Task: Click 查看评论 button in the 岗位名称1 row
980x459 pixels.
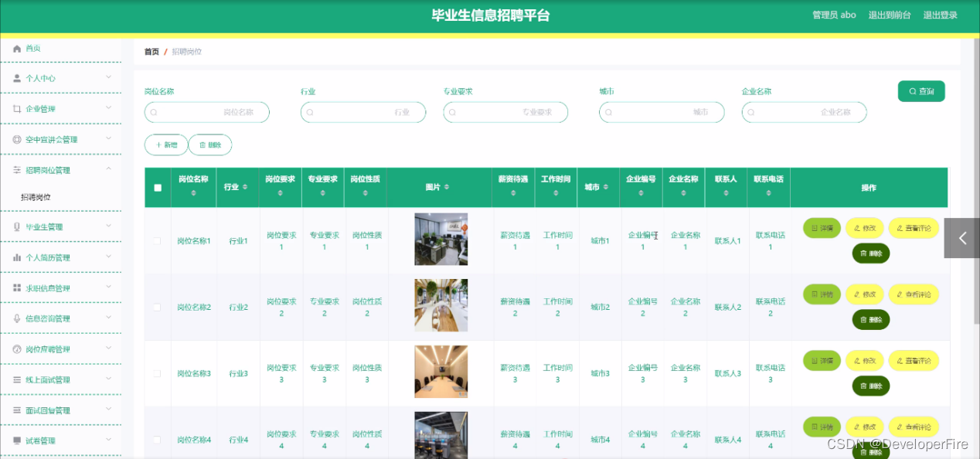Action: (x=914, y=228)
